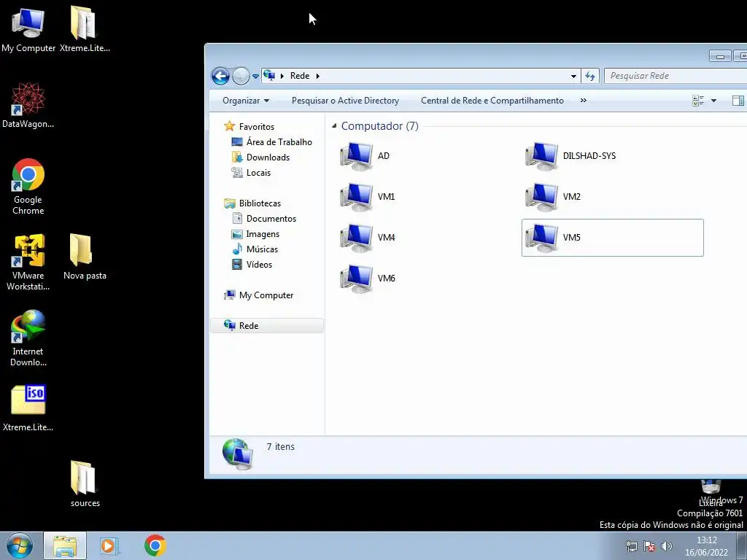This screenshot has height=560, width=747.
Task: Change view using the view icon
Action: click(698, 101)
